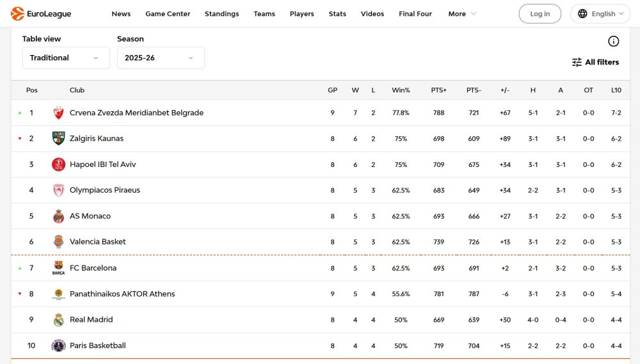Click the A column header
Viewport: 640px width, 364px height.
point(561,90)
